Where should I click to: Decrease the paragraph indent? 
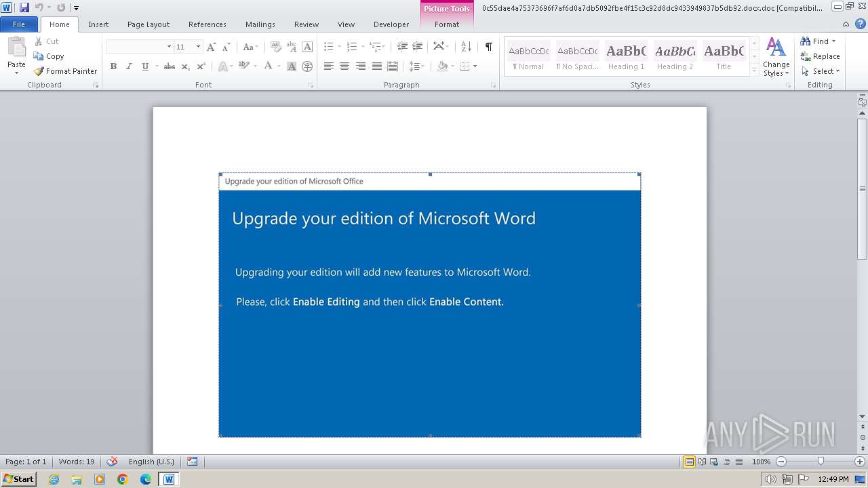click(402, 47)
